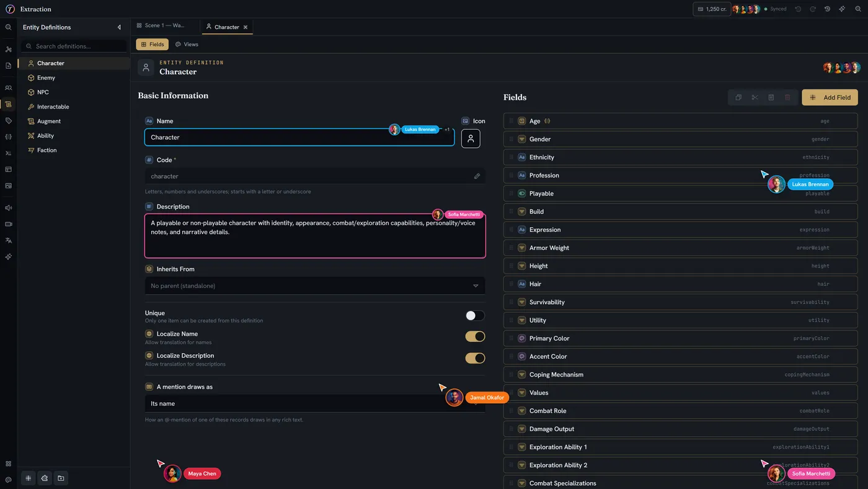Open the flow graph icon in left rail
This screenshot has width=868, height=489.
pos(8,49)
